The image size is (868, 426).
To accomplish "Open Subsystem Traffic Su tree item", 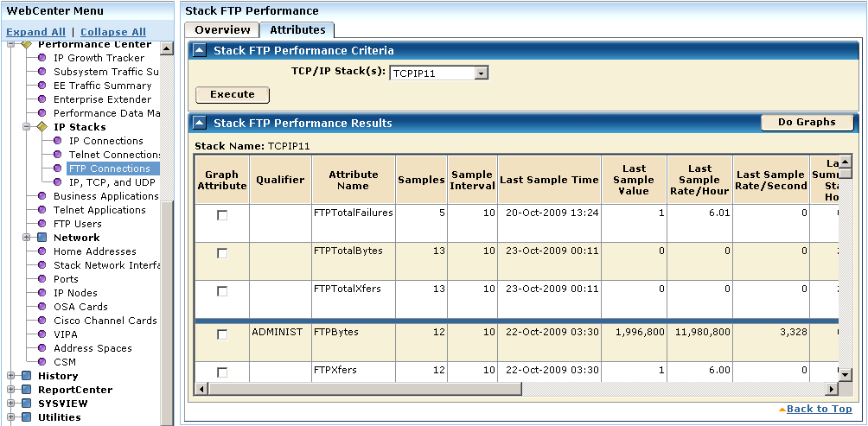I will [x=106, y=72].
